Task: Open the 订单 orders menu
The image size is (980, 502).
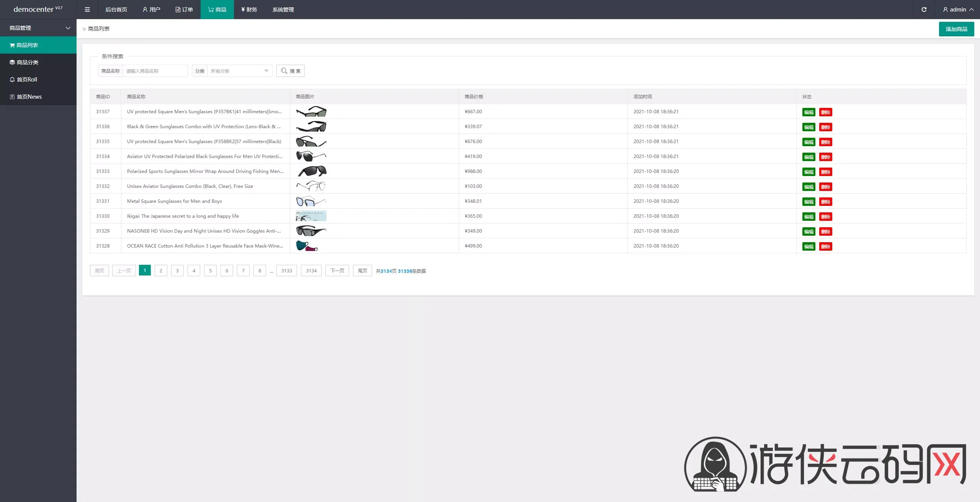Action: point(184,10)
